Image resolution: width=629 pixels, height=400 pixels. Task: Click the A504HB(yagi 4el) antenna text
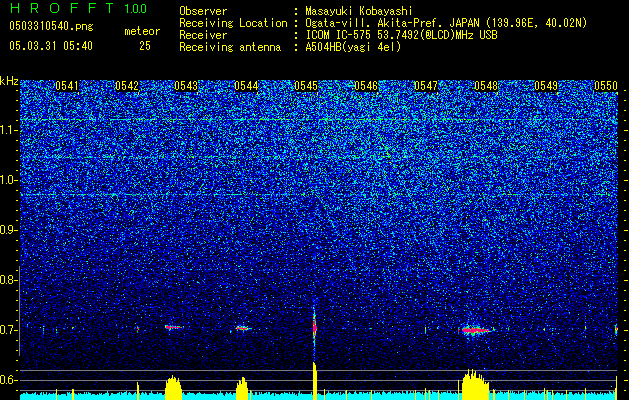point(353,47)
